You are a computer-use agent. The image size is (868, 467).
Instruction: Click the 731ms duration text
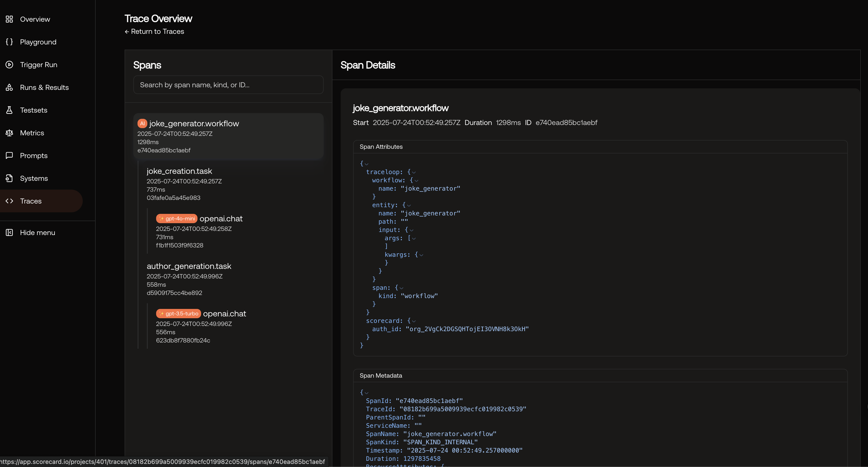point(164,237)
